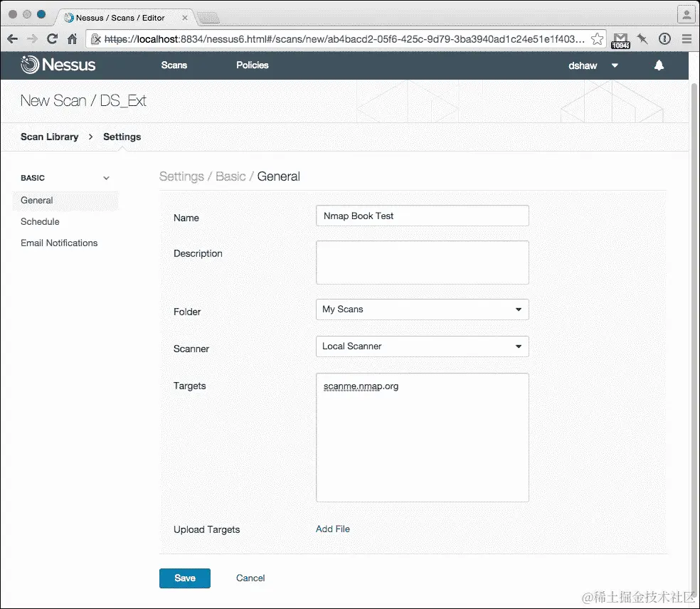
Task: Click the browser forward arrow
Action: pos(32,39)
